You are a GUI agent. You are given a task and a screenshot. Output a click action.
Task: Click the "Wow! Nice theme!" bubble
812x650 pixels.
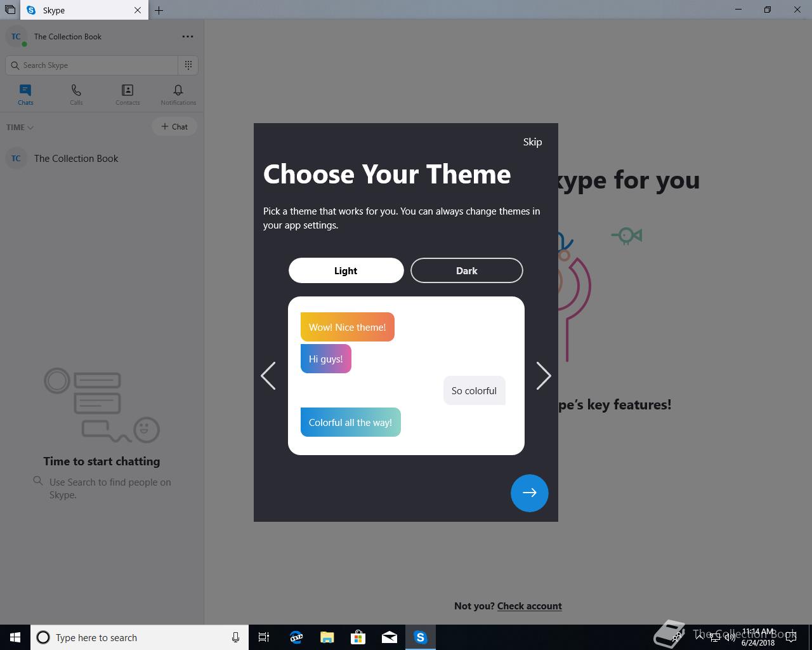pos(348,327)
